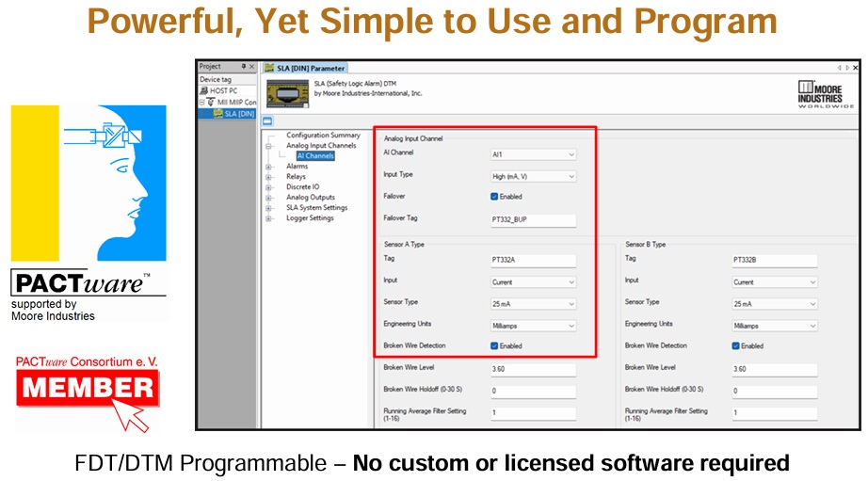Select MII MIIP Con node in project tree
This screenshot has width=868, height=481.
coord(236,102)
